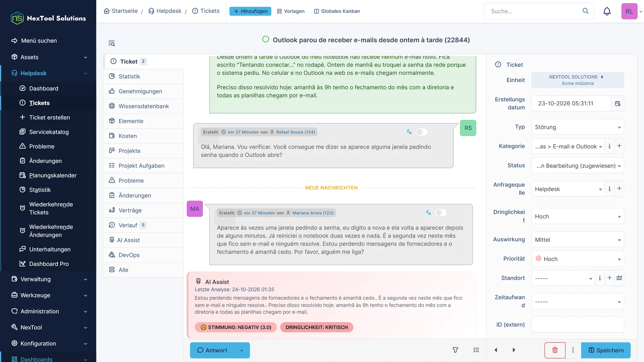The image size is (644, 362).
Task: Click the filter funnel icon
Action: click(x=455, y=350)
